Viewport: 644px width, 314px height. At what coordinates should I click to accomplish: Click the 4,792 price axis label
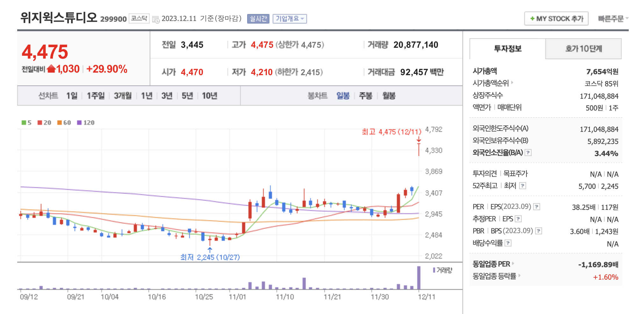[434, 129]
